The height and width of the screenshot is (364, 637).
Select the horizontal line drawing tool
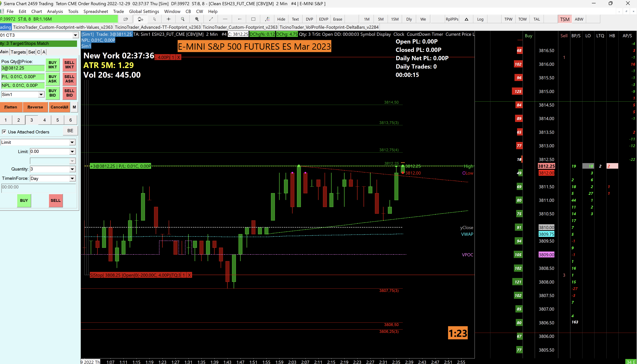point(225,19)
